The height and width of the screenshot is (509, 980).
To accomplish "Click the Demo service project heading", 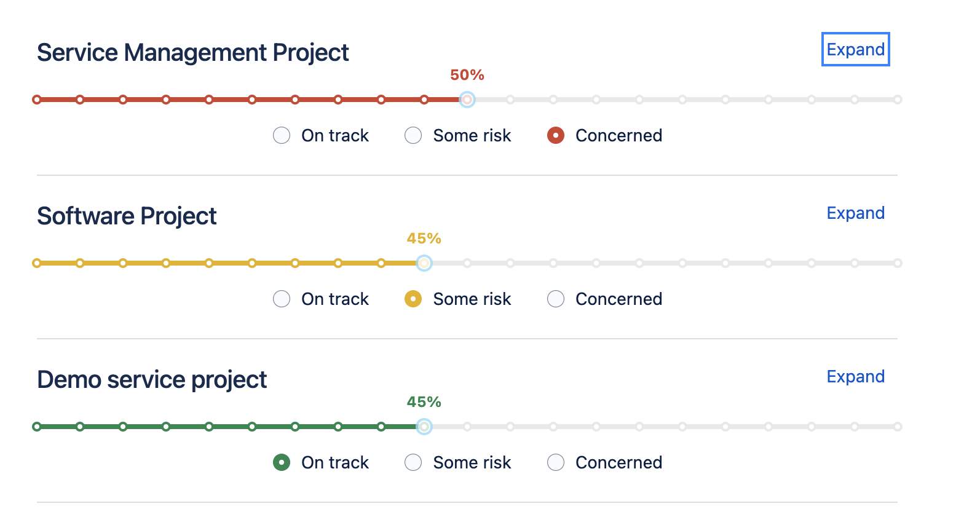I will tap(152, 380).
